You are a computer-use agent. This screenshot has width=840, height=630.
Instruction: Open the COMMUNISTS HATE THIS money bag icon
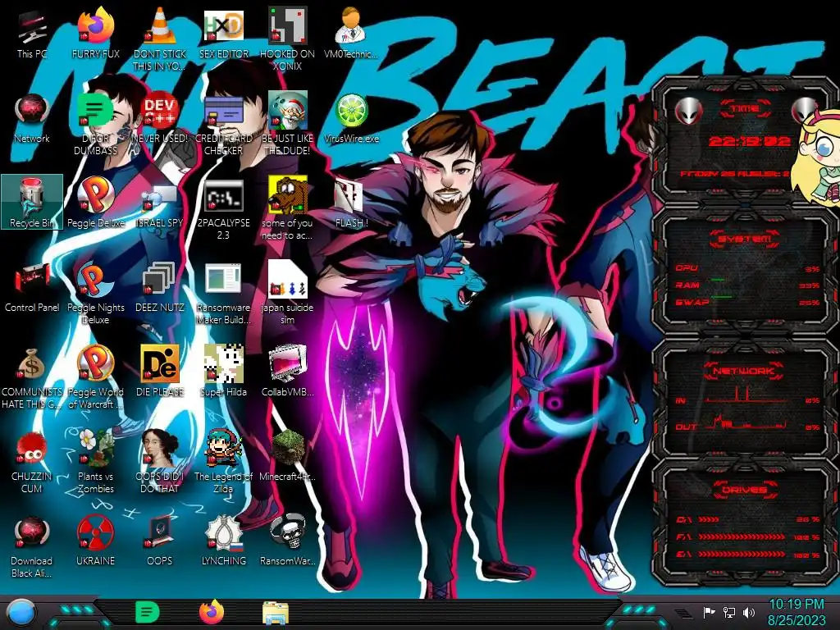(32, 377)
